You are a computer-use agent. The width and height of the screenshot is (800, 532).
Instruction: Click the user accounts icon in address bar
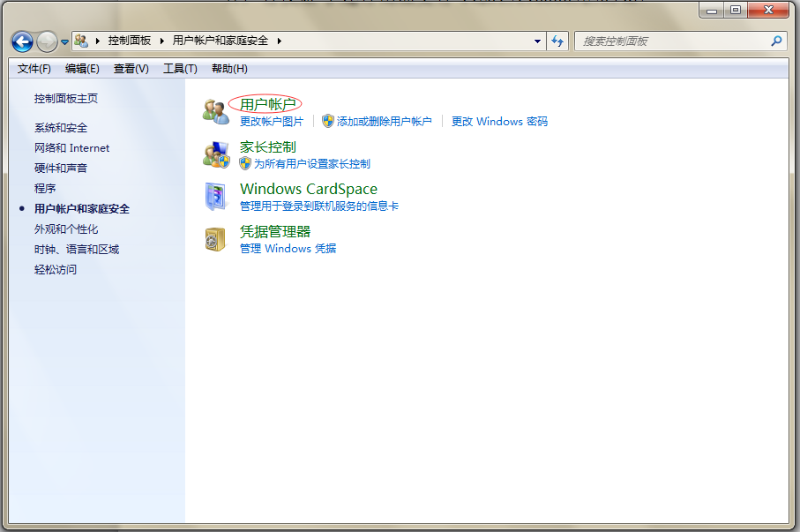tap(81, 41)
